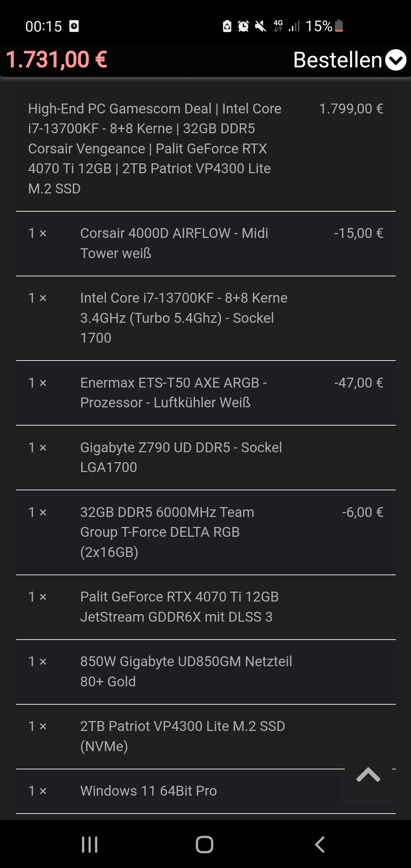Tap the 1.731,00 € total price
Screen dimensions: 411x868
(56, 60)
